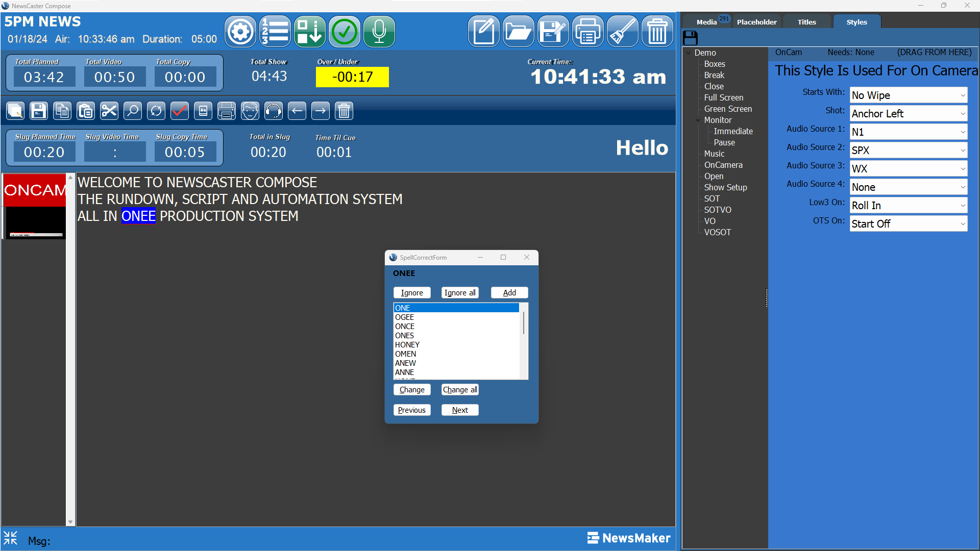
Task: Collapse the Demo tree node
Action: click(688, 53)
